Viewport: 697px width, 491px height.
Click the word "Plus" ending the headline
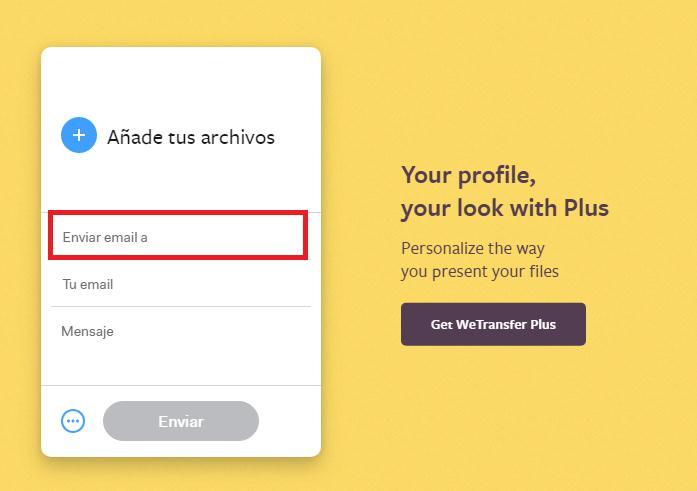[586, 208]
